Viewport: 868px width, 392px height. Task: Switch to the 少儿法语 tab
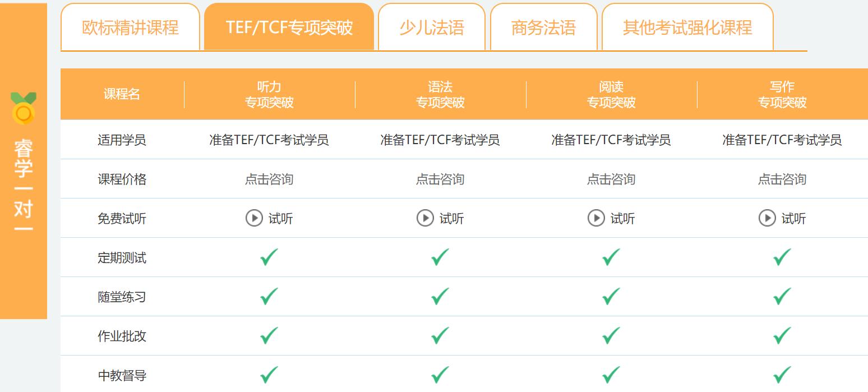[x=432, y=26]
